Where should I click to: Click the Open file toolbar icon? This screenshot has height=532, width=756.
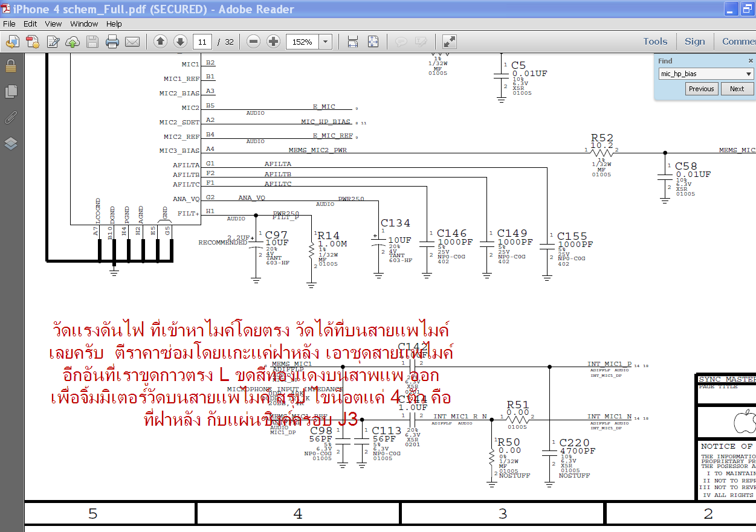(13, 42)
